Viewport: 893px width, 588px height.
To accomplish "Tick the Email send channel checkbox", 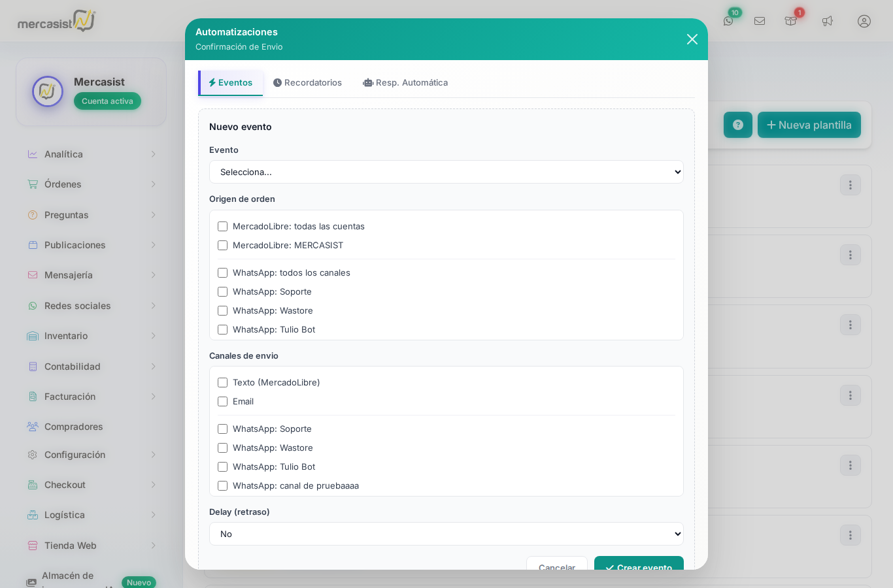I will click(x=223, y=402).
